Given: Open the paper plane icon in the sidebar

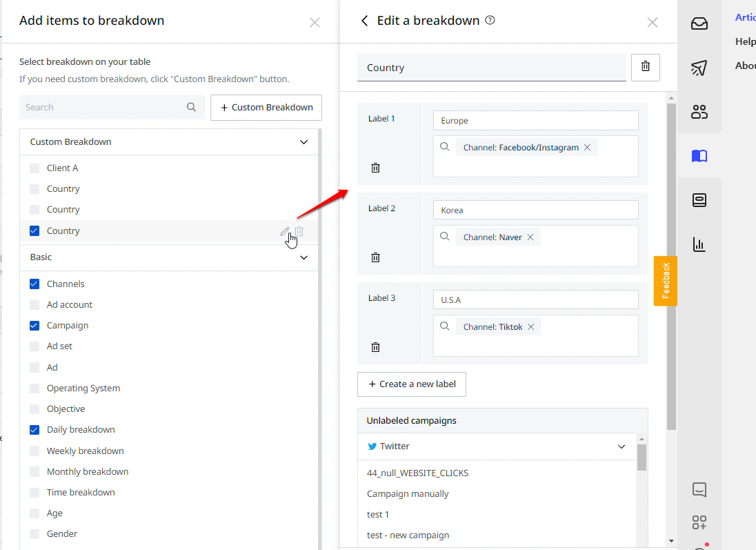Looking at the screenshot, I should (x=699, y=68).
